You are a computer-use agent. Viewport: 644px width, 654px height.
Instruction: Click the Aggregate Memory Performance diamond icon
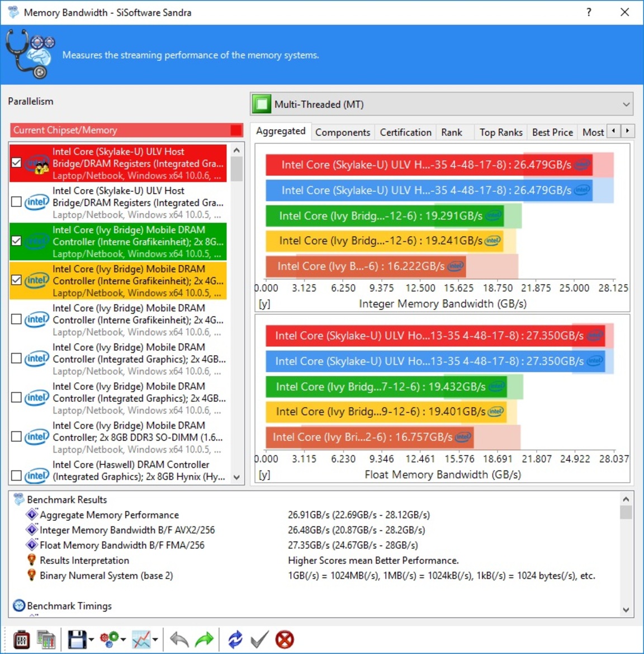pos(32,514)
